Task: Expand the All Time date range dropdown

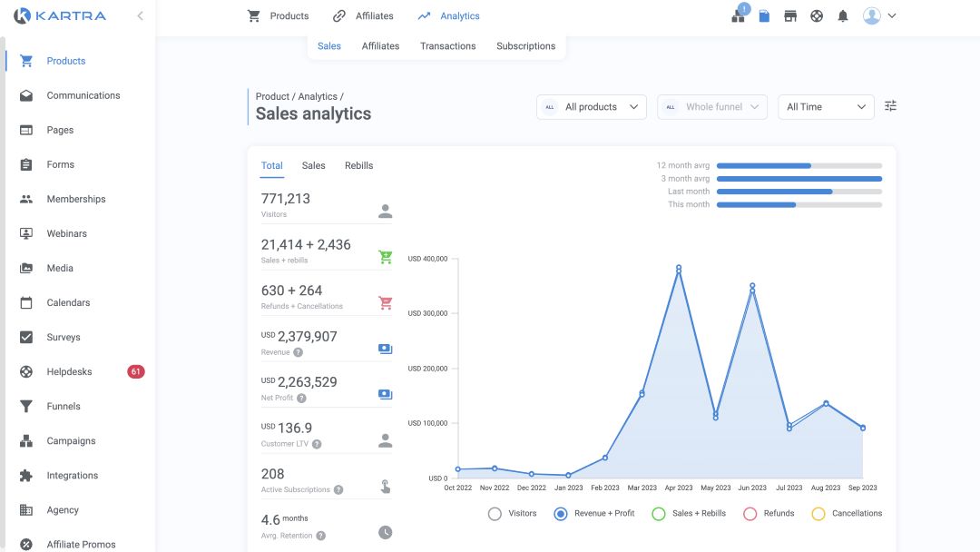Action: (826, 107)
